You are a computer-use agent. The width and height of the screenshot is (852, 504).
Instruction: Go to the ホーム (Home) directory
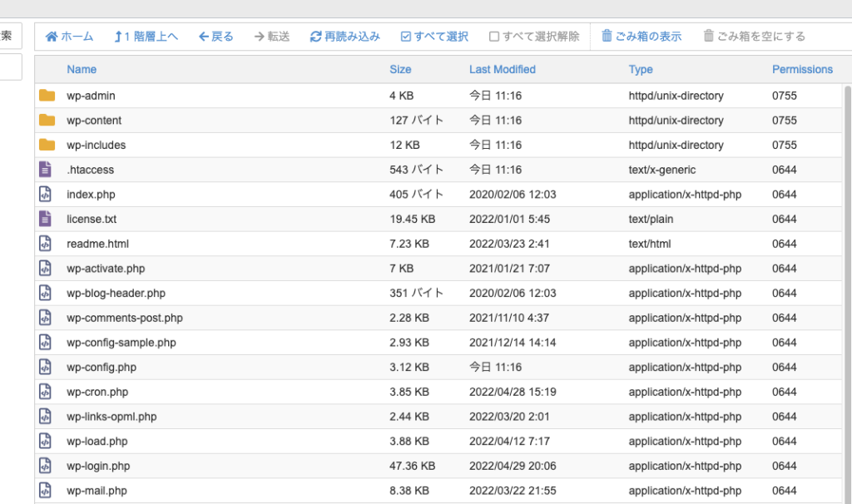(69, 37)
